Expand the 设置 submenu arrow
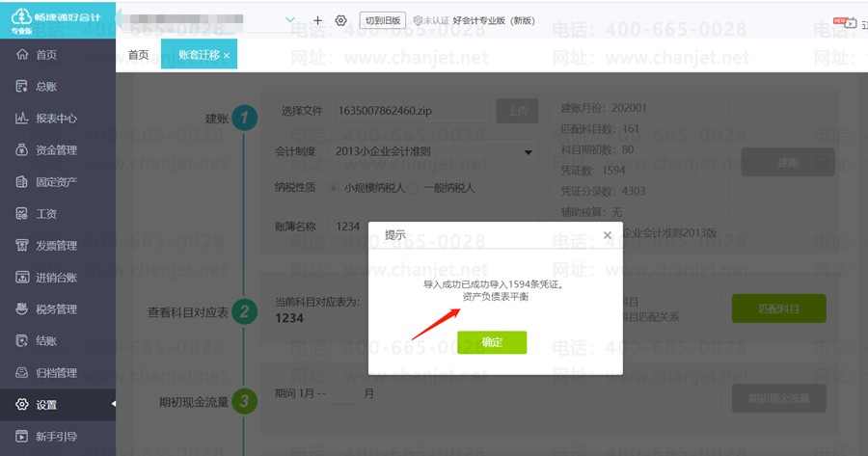This screenshot has height=456, width=868. [x=114, y=404]
